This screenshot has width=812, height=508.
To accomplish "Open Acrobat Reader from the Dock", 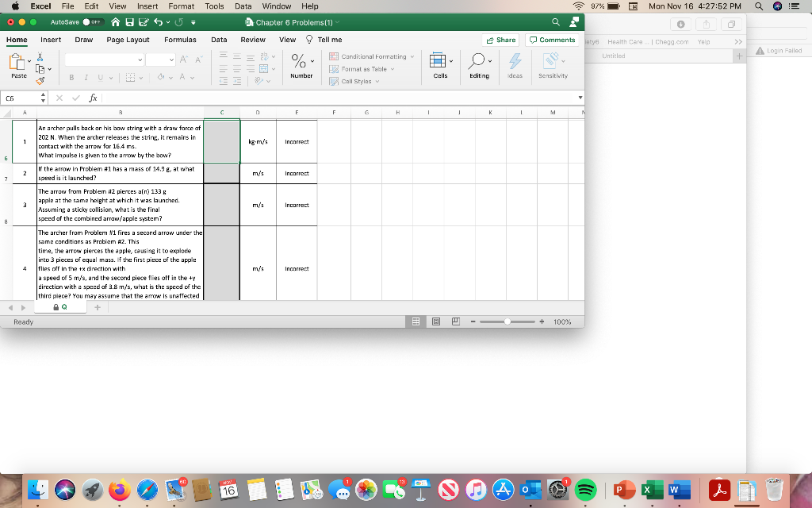I will coord(719,489).
